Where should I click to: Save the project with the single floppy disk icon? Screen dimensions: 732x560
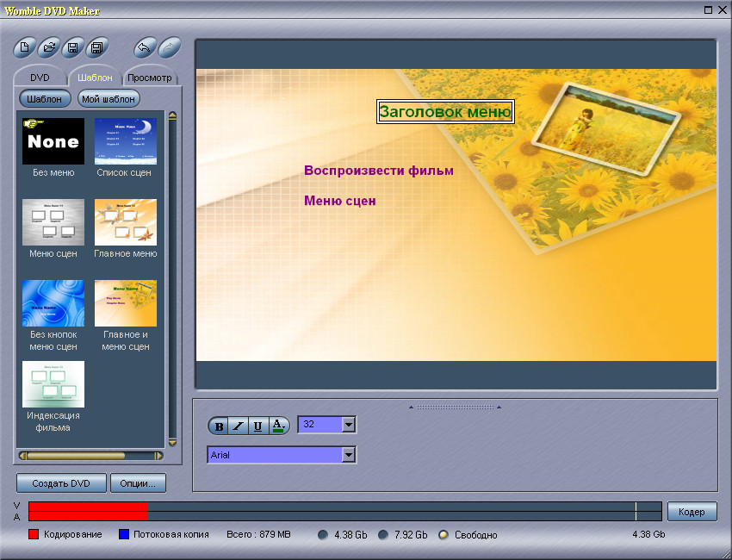point(73,47)
